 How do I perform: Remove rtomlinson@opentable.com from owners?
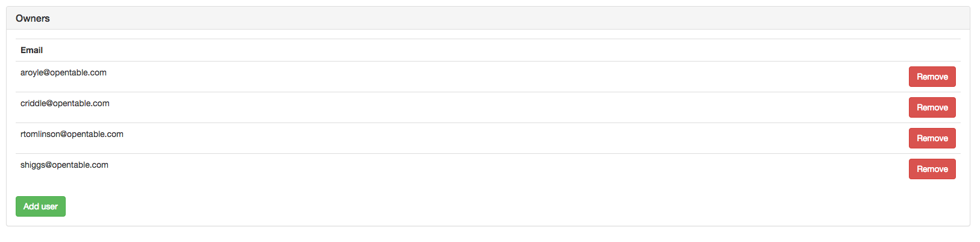coord(932,138)
